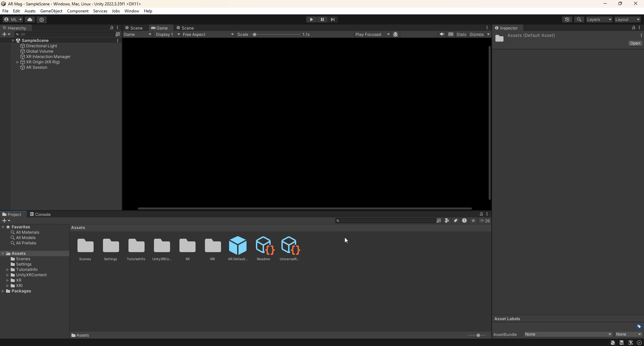Expand the XR Origin (XR Rig) hierarchy item

click(17, 62)
